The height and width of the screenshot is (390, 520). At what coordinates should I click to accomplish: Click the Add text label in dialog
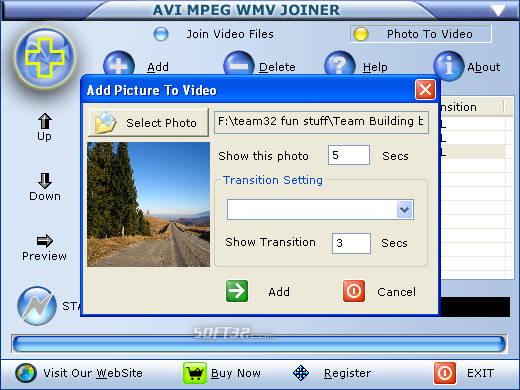click(x=279, y=292)
